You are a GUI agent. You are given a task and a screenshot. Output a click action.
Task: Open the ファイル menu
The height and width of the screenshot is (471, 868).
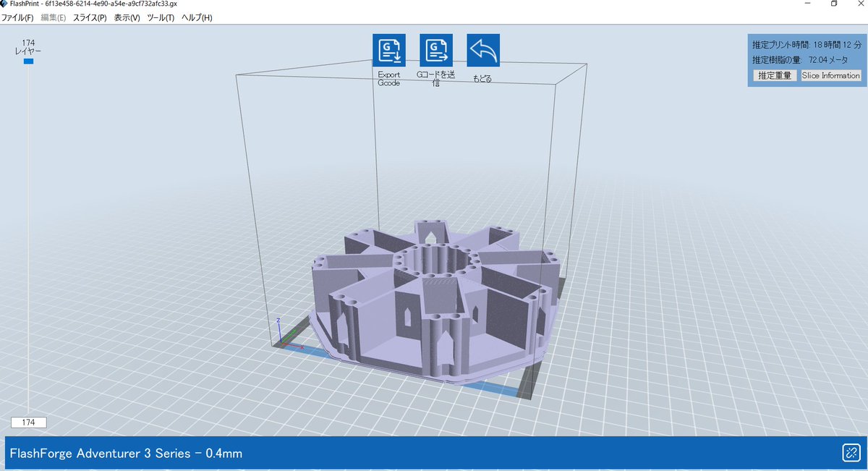(x=17, y=17)
